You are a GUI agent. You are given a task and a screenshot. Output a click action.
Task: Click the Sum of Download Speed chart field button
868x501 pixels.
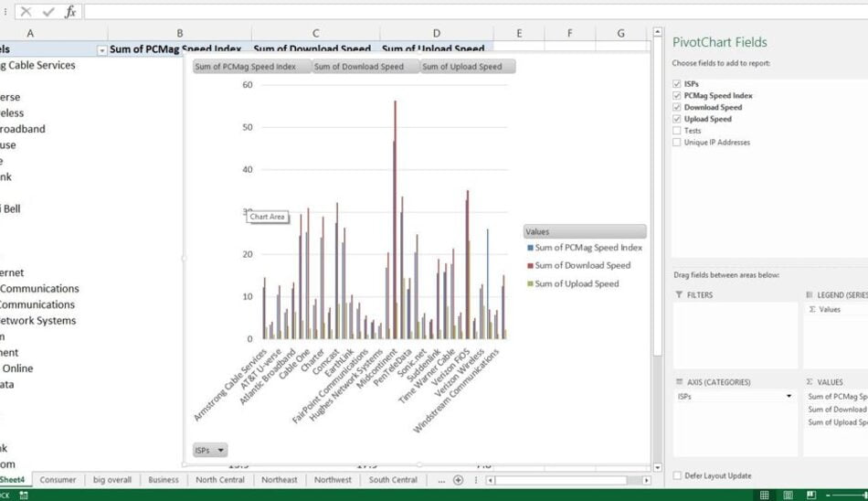365,67
